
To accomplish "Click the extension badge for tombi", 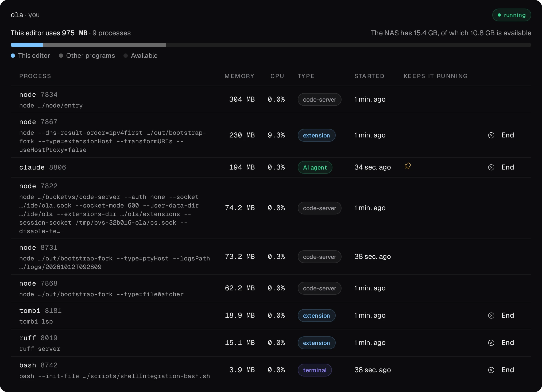I will tap(316, 316).
